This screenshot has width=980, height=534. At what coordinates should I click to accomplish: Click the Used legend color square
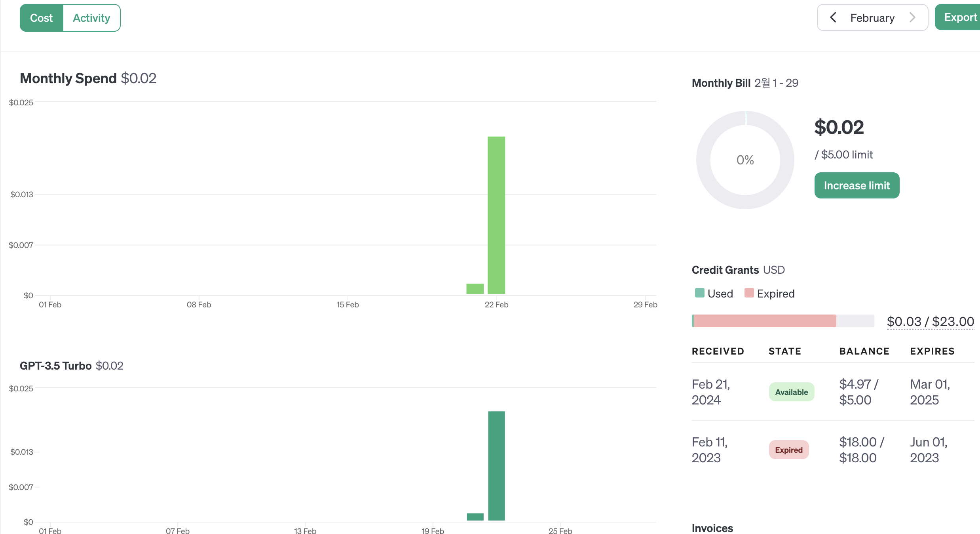(x=699, y=293)
